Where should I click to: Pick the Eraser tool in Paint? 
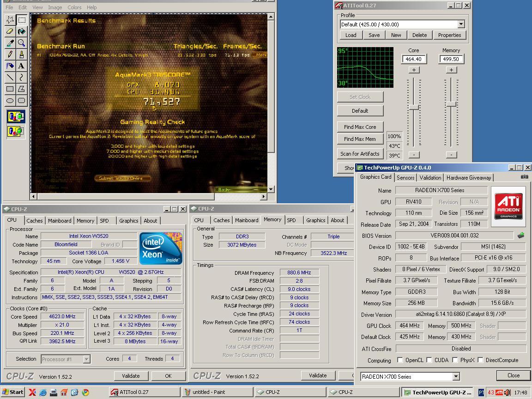(10, 31)
